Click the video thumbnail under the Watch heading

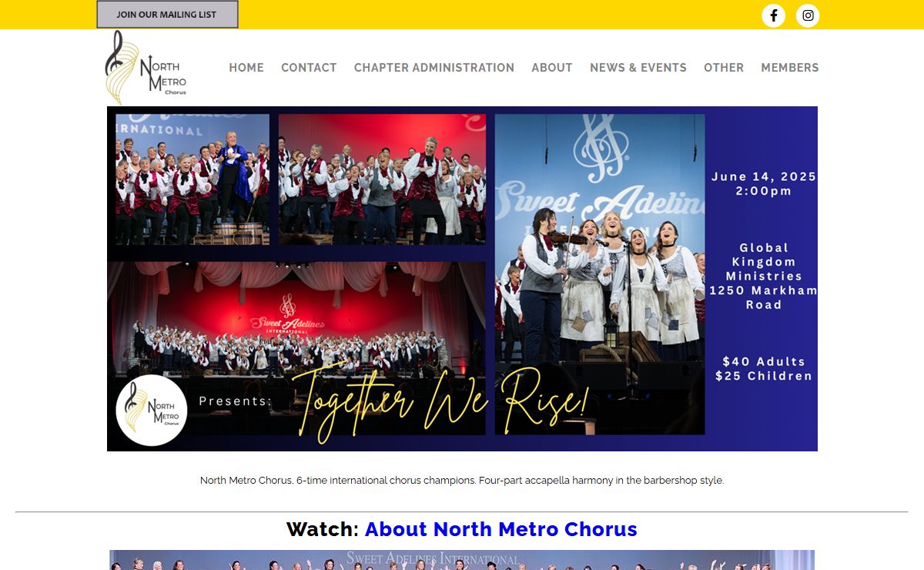tap(462, 560)
